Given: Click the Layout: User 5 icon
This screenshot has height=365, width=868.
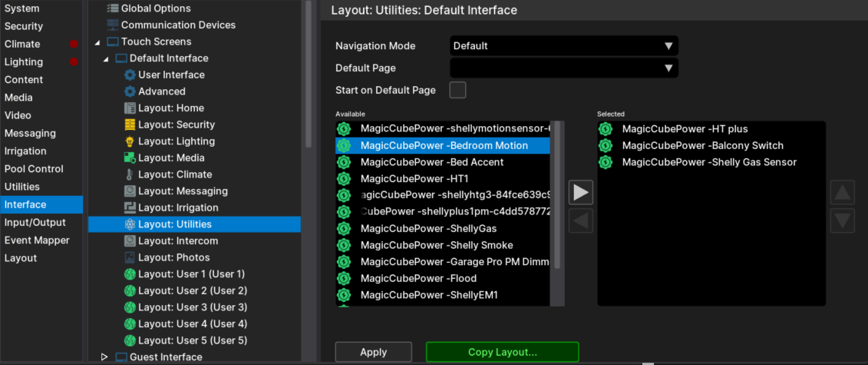Looking at the screenshot, I should tap(130, 340).
